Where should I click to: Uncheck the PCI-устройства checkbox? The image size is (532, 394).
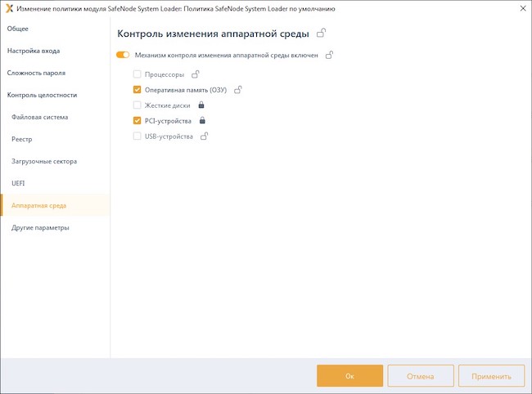(138, 121)
